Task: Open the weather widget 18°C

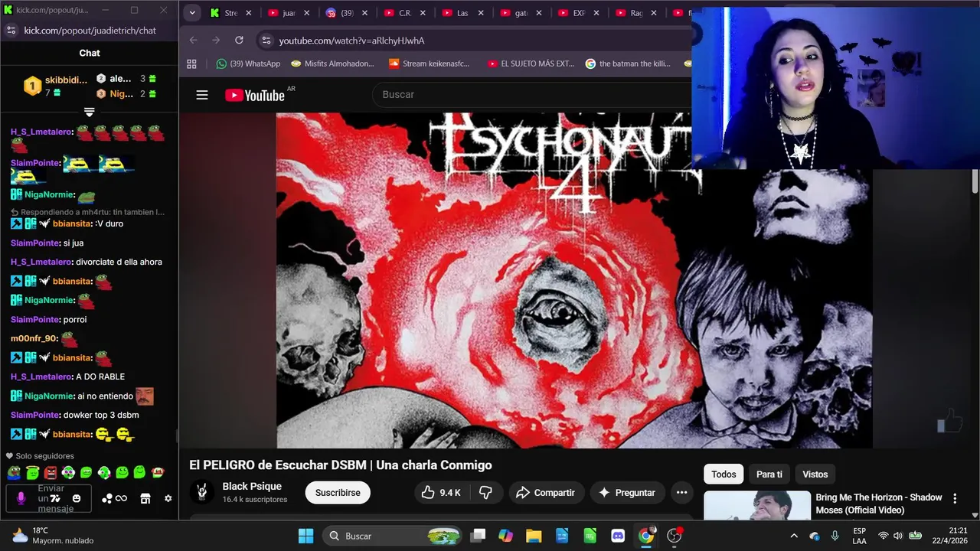Action: tap(54, 535)
